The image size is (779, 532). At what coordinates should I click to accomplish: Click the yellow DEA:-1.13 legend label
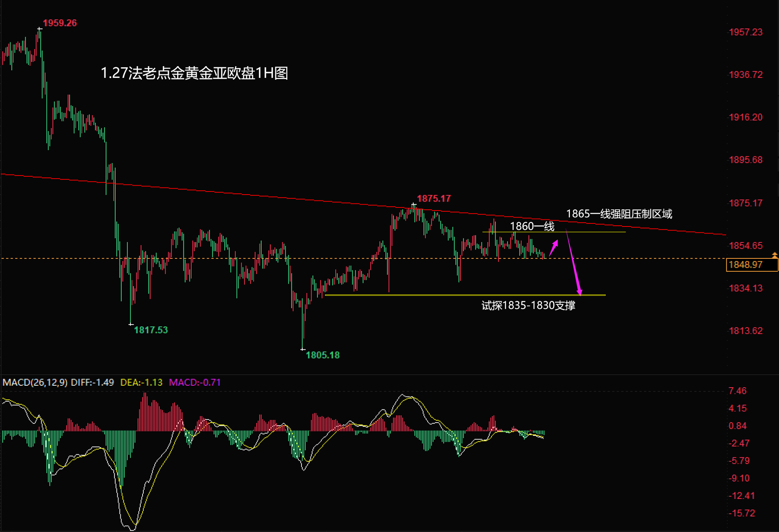(x=141, y=383)
